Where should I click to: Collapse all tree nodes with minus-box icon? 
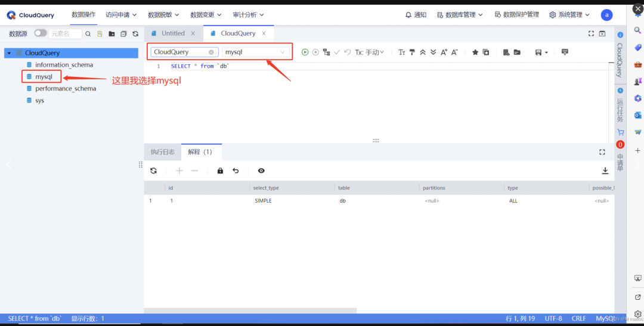[x=123, y=33]
